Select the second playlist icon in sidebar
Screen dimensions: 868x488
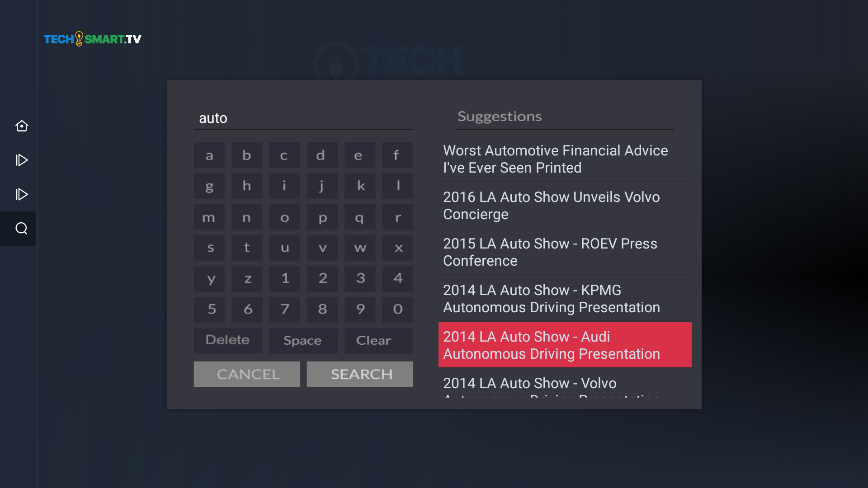pyautogui.click(x=21, y=194)
